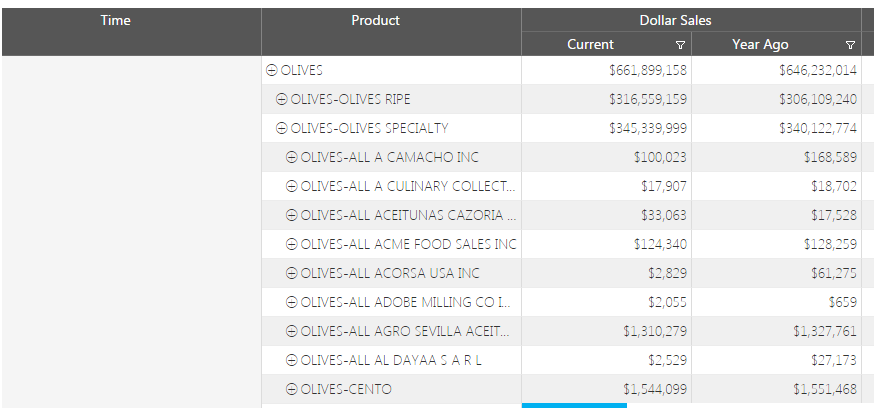Screen dimensions: 874x408
Task: Collapse the OLIVES-ALL ACEITUNAS CAZORIA row
Action: tap(291, 215)
